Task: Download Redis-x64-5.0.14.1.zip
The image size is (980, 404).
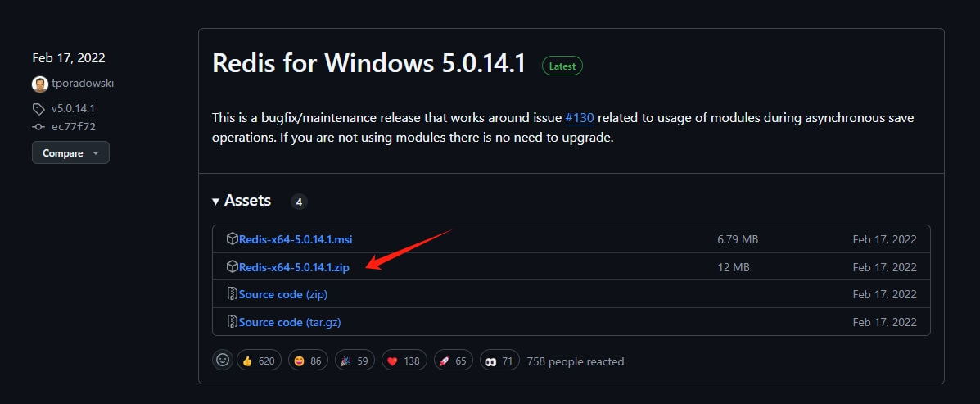Action: tap(294, 267)
